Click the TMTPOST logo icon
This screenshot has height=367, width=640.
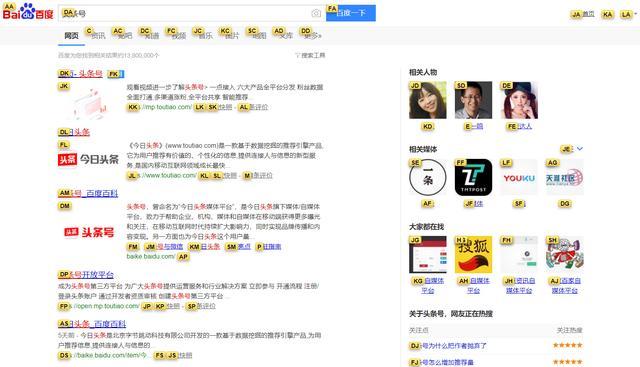473,177
